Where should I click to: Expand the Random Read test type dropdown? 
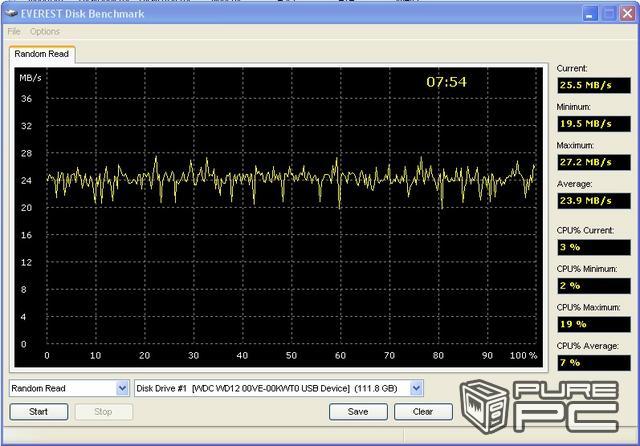click(122, 388)
